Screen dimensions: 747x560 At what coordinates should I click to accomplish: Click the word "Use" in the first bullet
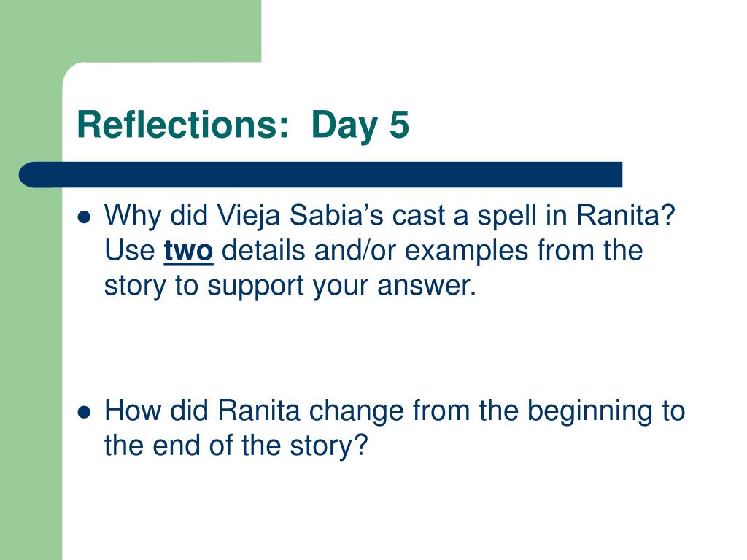pyautogui.click(x=130, y=251)
